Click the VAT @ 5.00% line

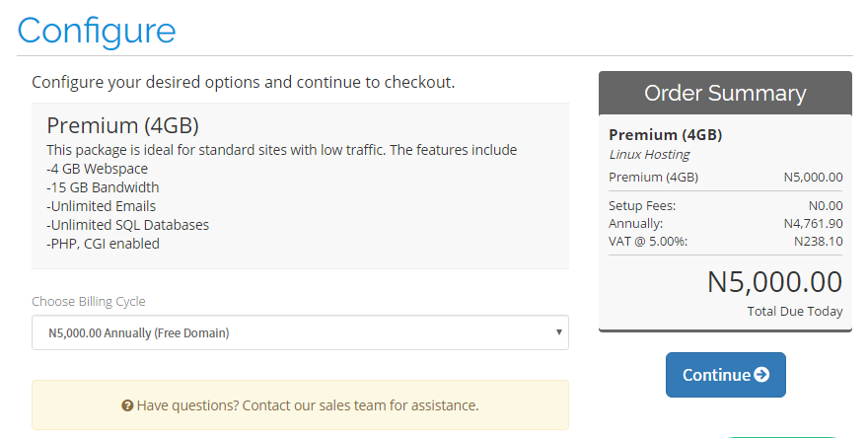[725, 242]
